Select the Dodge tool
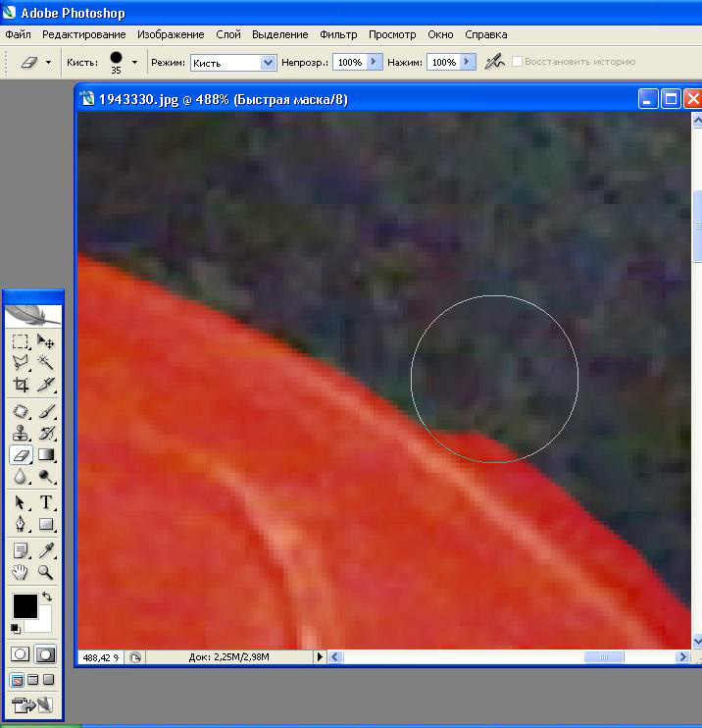The image size is (702, 728). (45, 477)
